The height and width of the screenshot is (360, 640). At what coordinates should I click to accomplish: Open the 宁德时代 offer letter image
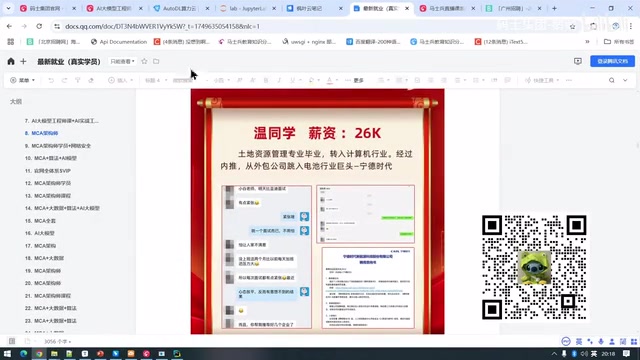pyautogui.click(x=368, y=288)
